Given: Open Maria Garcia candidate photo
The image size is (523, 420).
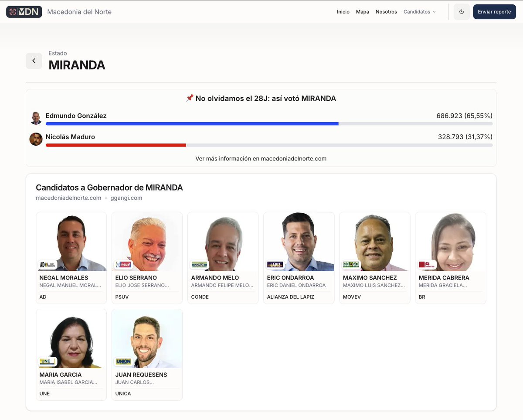Looking at the screenshot, I should pos(71,338).
